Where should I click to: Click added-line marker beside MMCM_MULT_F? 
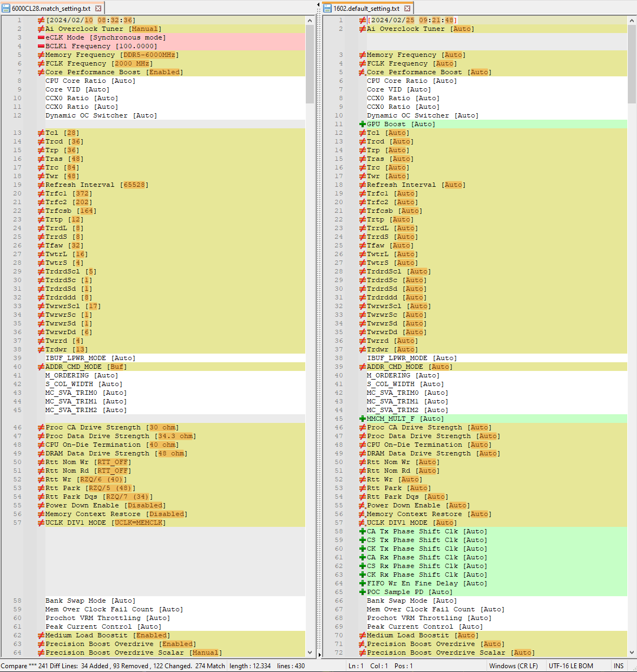pos(363,419)
